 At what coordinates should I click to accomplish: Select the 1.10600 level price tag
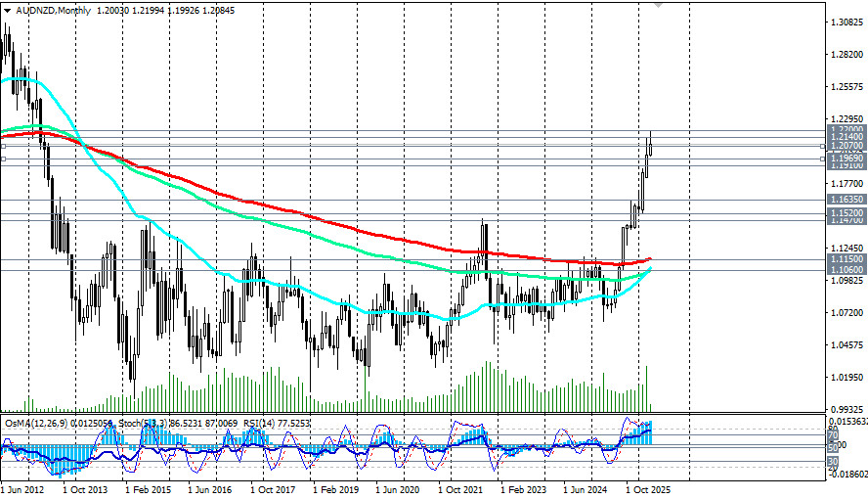pos(846,270)
